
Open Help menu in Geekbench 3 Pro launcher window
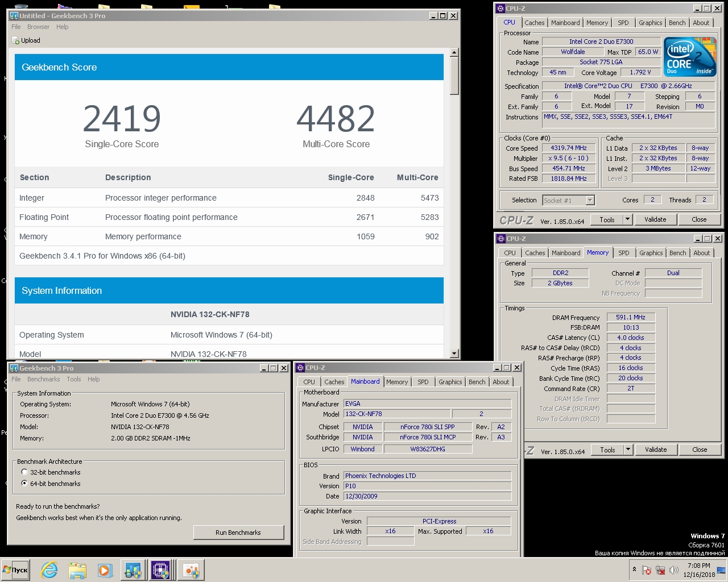94,379
